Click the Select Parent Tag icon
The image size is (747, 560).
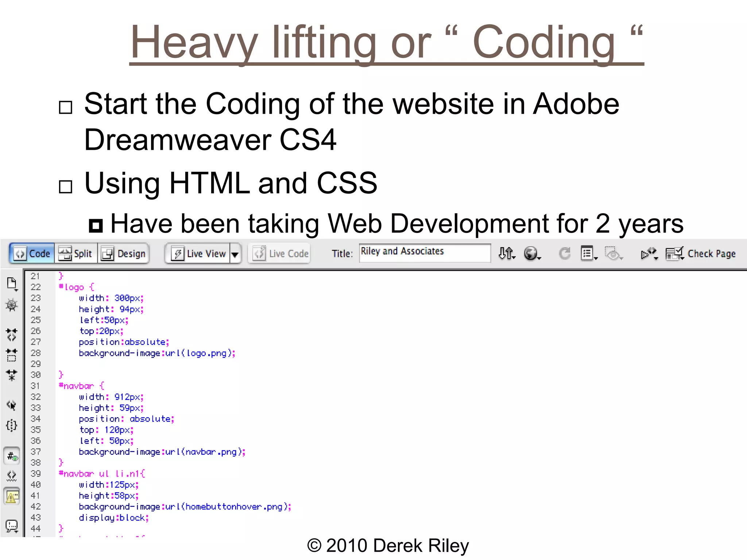click(x=12, y=405)
